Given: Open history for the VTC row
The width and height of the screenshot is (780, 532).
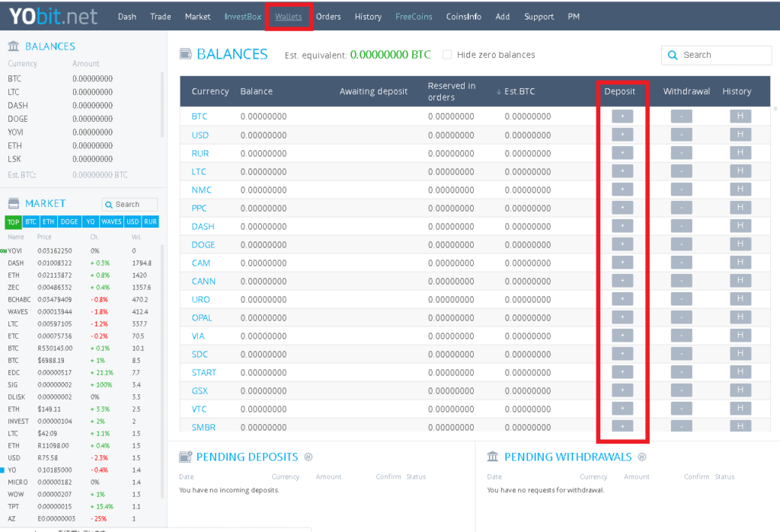Looking at the screenshot, I should (740, 409).
